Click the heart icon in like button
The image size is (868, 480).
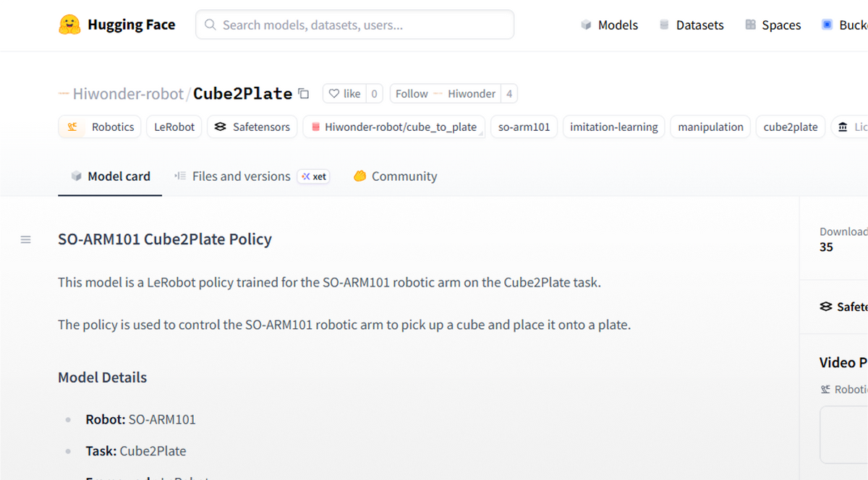coord(334,94)
